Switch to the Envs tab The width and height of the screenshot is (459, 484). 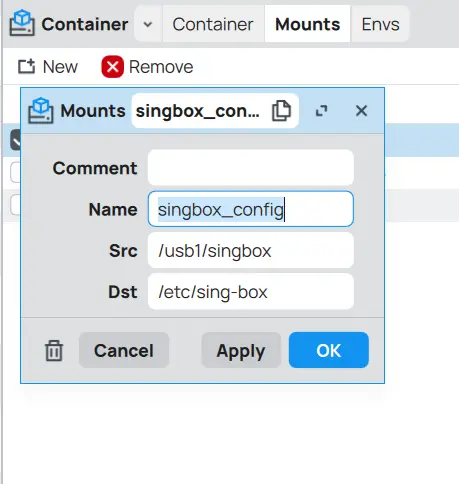point(380,24)
